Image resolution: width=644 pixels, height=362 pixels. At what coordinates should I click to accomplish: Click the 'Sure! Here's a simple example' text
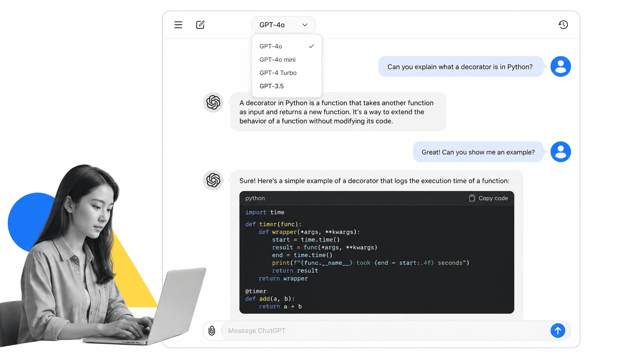coord(374,181)
